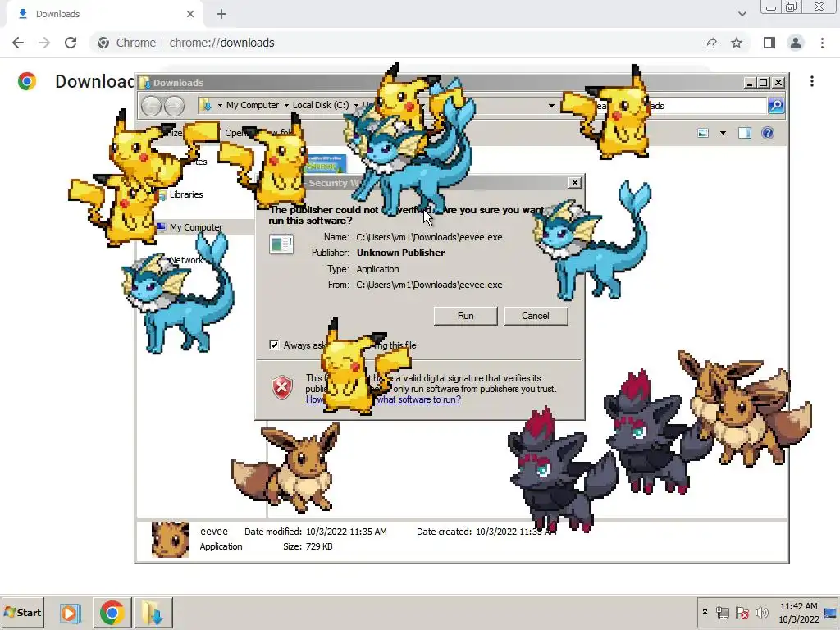Toggle Chrome side panel icon
The width and height of the screenshot is (840, 630).
[769, 43]
